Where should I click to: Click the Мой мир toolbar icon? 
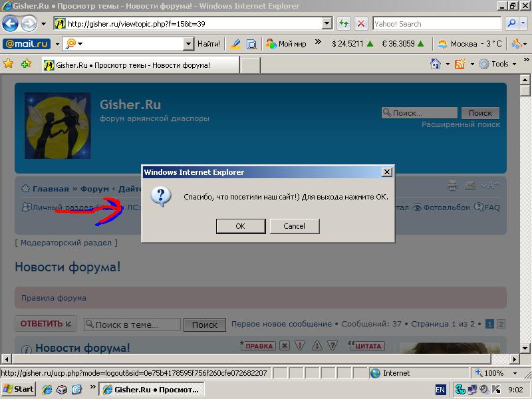click(286, 44)
